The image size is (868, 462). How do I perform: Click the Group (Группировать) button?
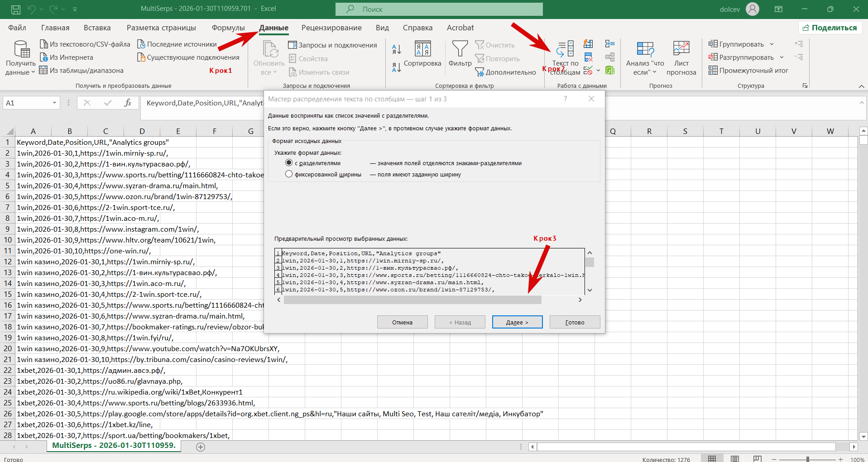coord(736,44)
